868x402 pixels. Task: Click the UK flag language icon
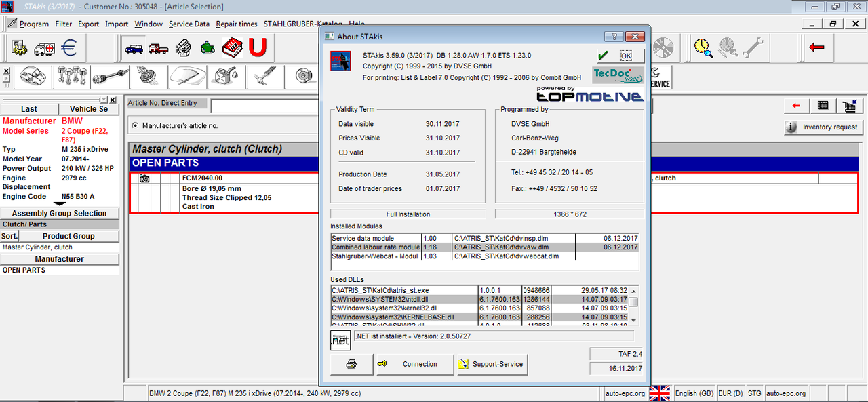click(x=659, y=393)
